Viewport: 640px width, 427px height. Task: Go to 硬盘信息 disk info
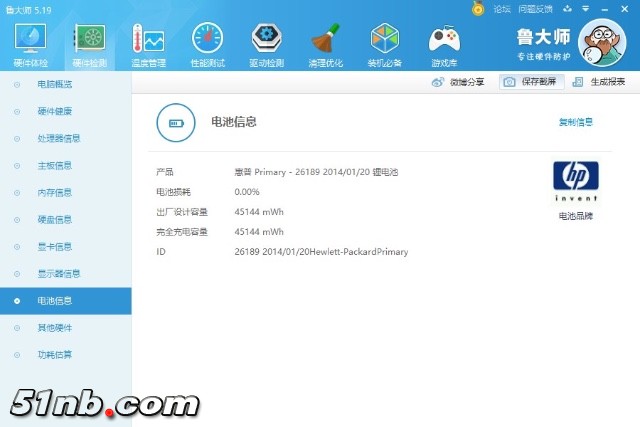(x=54, y=219)
